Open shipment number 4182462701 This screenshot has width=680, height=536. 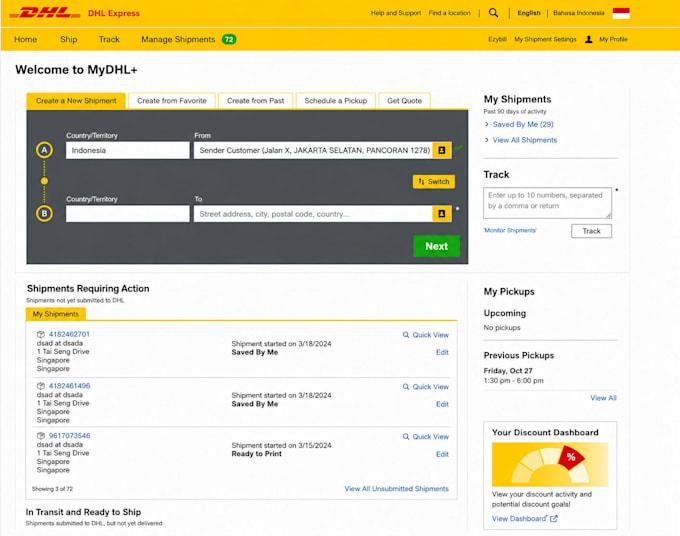69,334
